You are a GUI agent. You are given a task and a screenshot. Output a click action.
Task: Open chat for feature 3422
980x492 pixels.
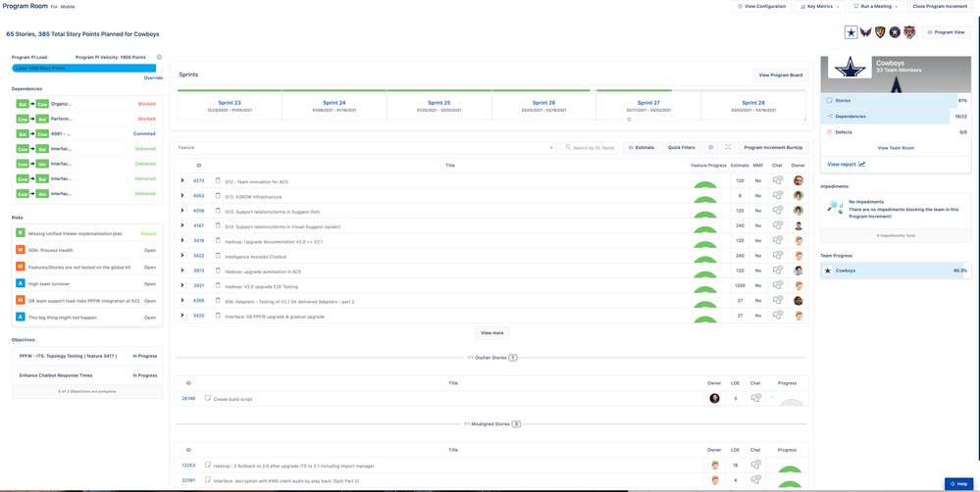point(778,256)
